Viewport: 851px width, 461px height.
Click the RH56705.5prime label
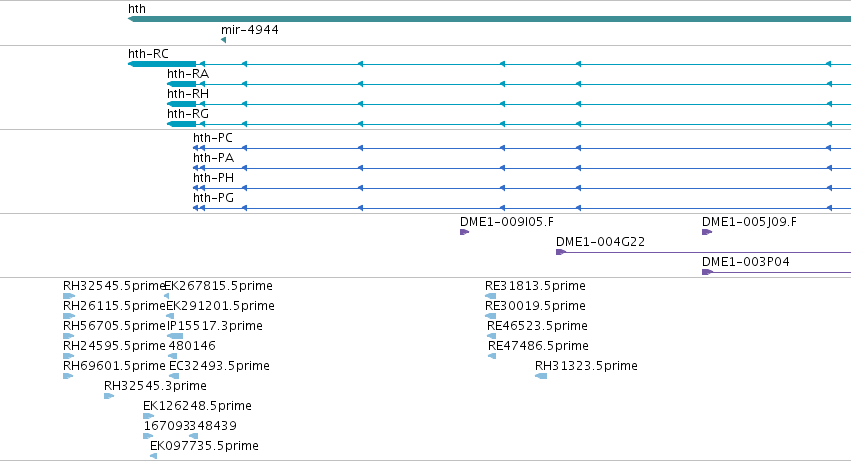114,326
